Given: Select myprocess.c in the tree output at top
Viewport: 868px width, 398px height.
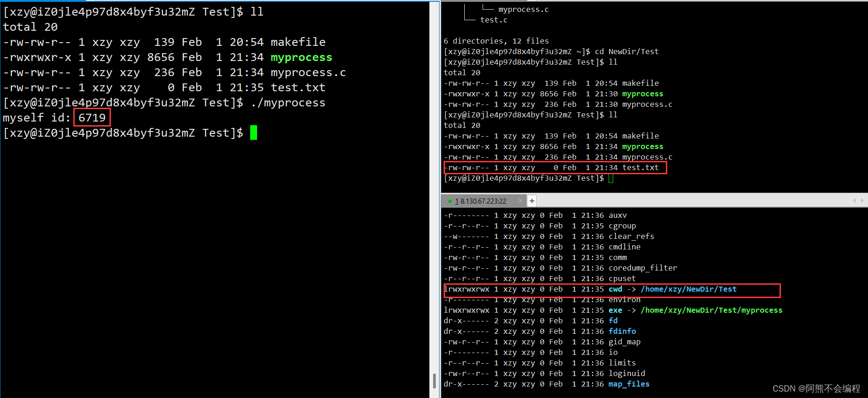Looking at the screenshot, I should pyautogui.click(x=523, y=9).
